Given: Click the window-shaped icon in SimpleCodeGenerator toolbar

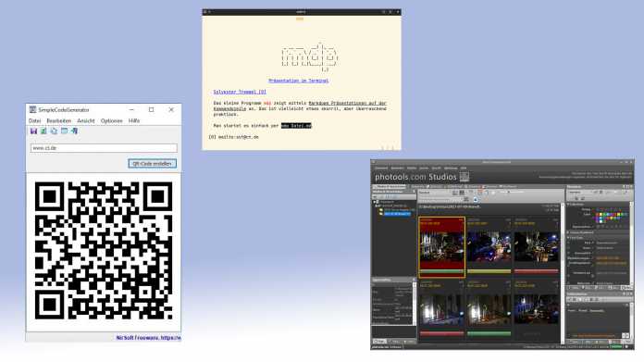Looking at the screenshot, I should tap(64, 131).
